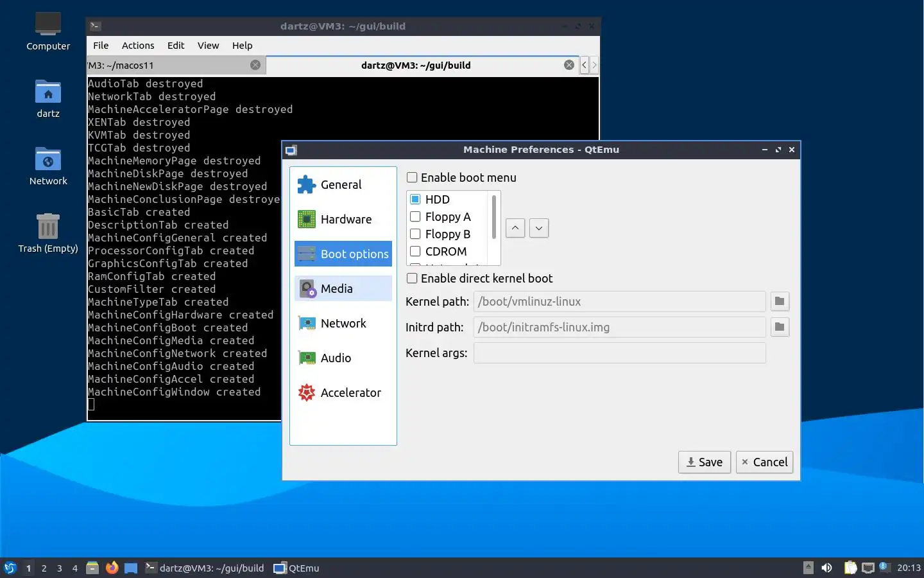Browse for Initrd path file
The width and height of the screenshot is (924, 578).
[780, 327]
